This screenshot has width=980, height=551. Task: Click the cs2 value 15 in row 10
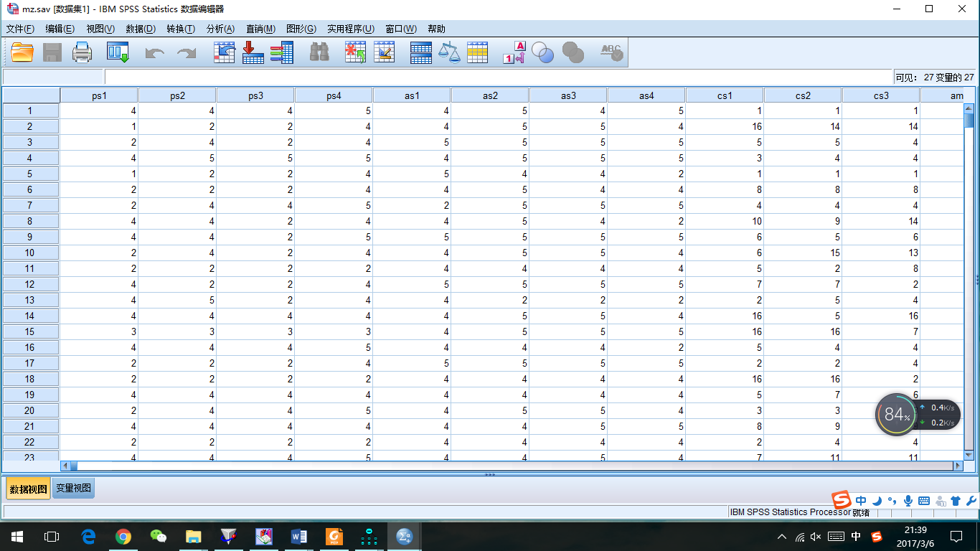[803, 253]
